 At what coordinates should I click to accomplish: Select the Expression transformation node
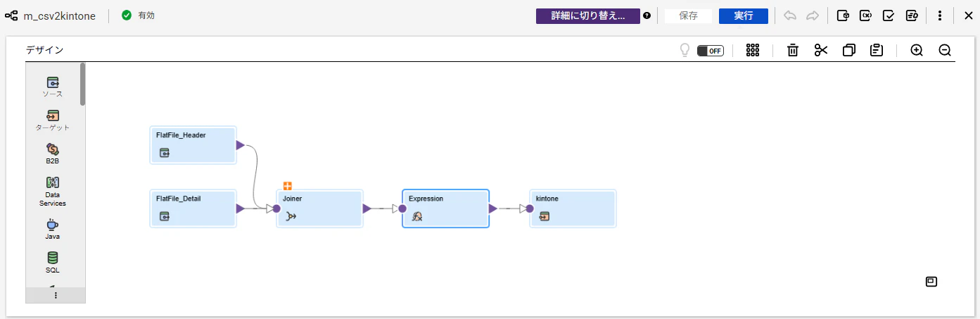coord(446,208)
